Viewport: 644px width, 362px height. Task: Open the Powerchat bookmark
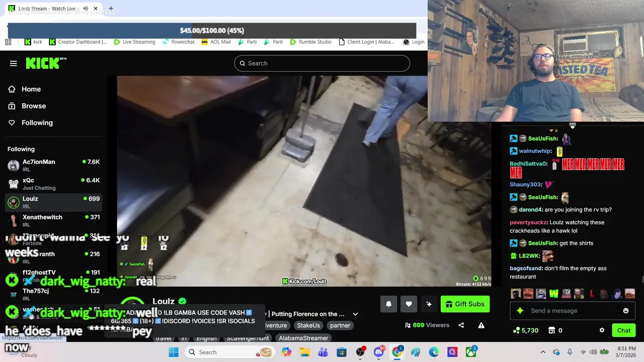click(x=178, y=42)
